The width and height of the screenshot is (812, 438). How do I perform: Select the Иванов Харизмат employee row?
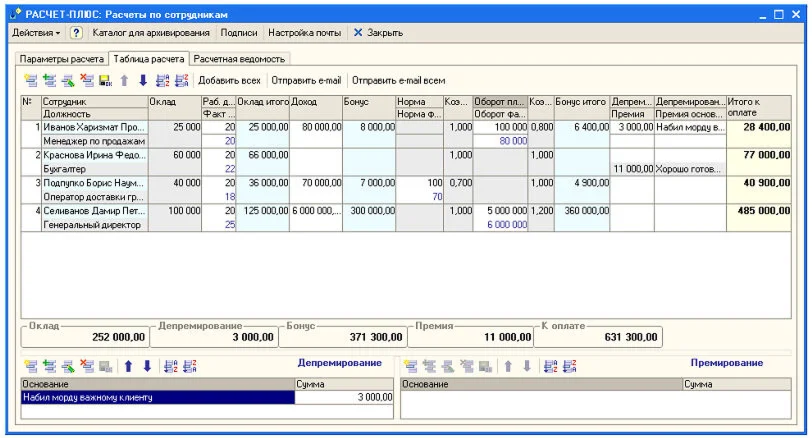94,128
